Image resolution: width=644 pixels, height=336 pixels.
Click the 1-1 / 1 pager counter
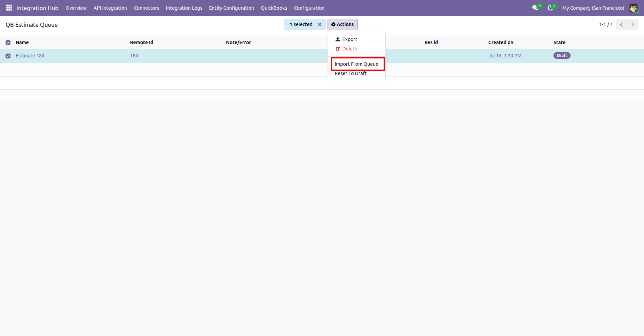tap(606, 24)
